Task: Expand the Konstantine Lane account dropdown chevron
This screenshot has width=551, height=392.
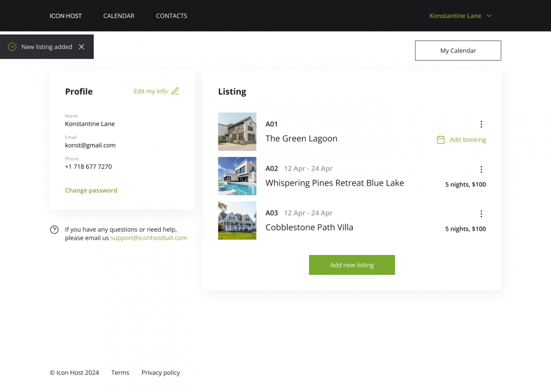Action: [x=489, y=16]
